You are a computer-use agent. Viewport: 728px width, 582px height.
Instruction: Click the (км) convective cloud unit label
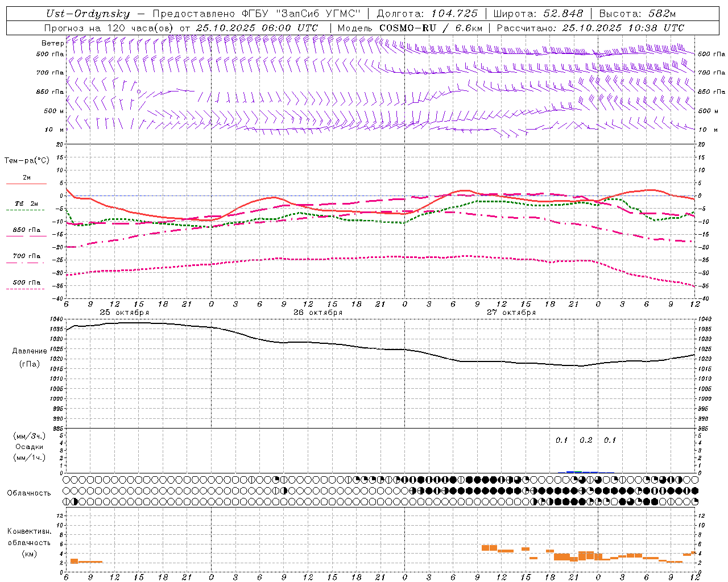coord(30,554)
